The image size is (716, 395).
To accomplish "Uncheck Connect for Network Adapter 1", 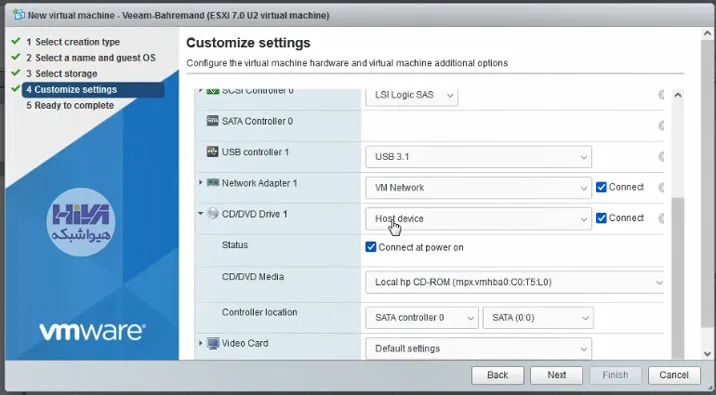I will tap(601, 187).
